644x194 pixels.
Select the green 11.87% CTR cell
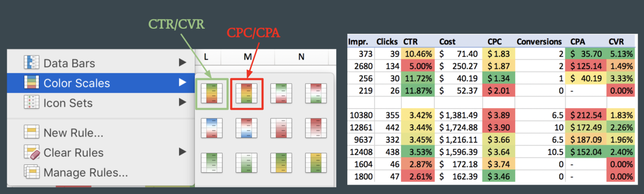click(417, 91)
